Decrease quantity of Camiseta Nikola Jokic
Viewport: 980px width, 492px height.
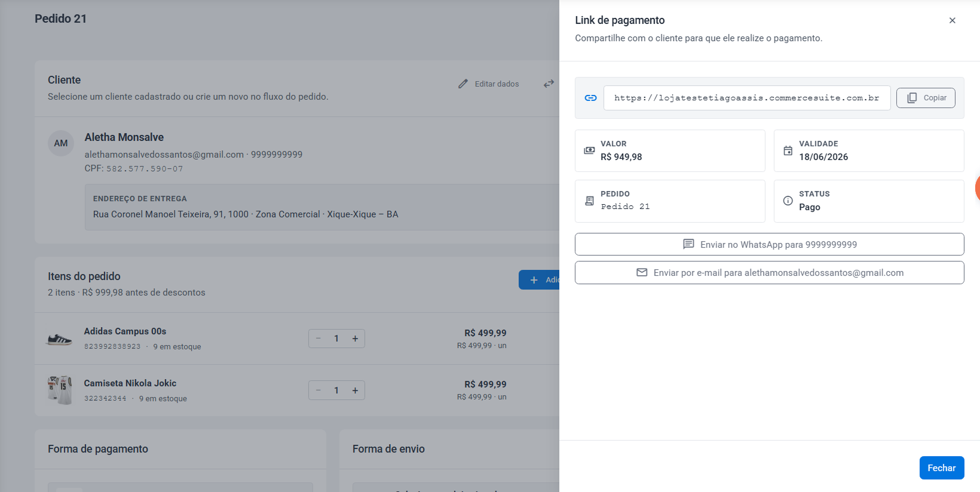(318, 390)
